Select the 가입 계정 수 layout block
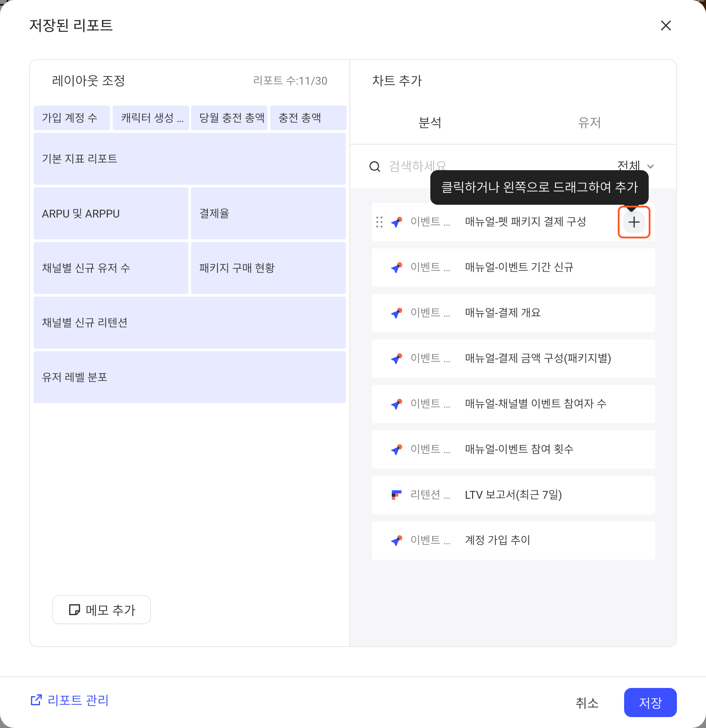This screenshot has height=728, width=706. point(72,118)
